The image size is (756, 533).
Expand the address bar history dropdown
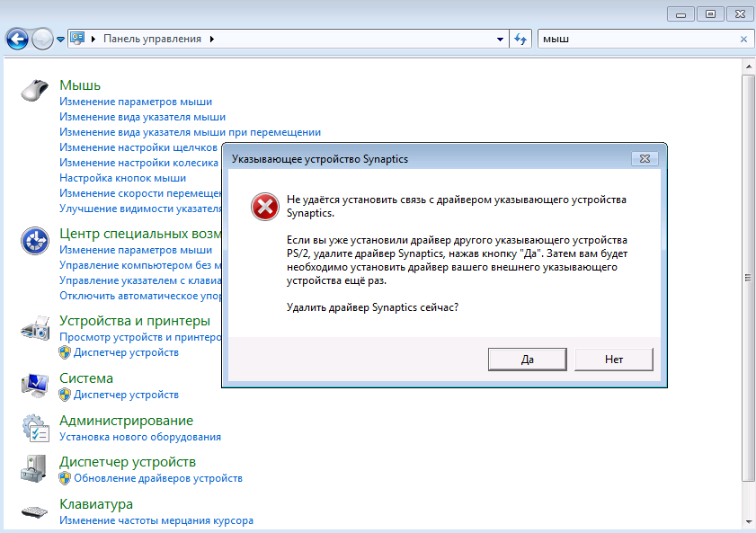tap(500, 39)
